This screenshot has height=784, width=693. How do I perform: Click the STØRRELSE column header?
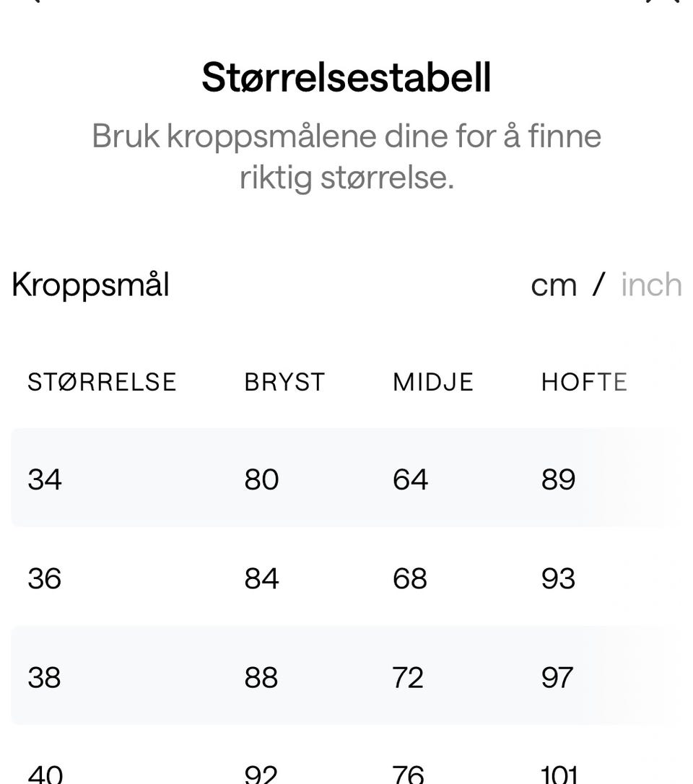coord(102,382)
